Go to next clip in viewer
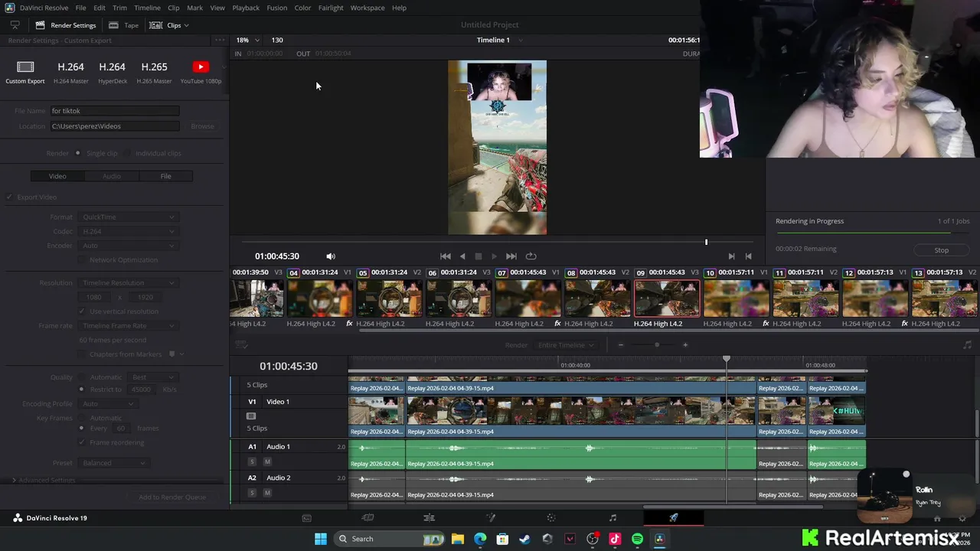This screenshot has width=980, height=551. click(x=731, y=256)
